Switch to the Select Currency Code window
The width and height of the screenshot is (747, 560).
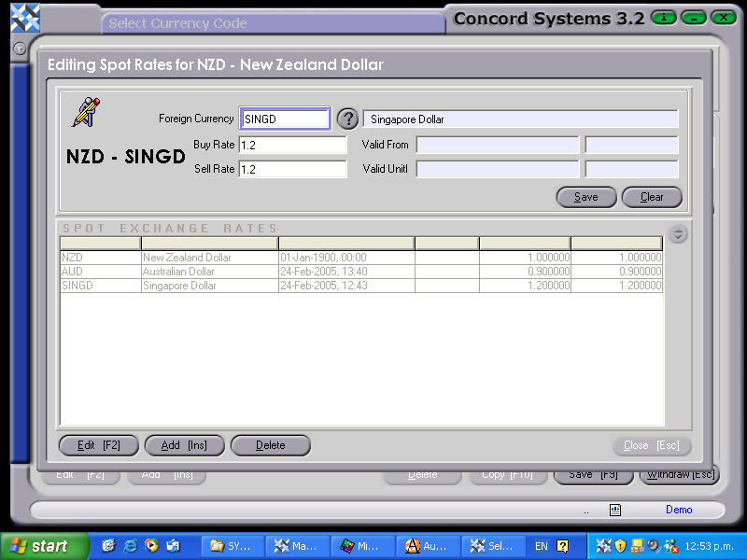coord(271,22)
